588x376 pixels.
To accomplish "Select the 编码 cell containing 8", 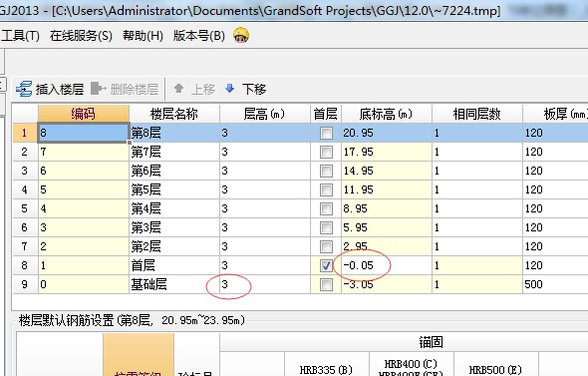I will coord(84,133).
